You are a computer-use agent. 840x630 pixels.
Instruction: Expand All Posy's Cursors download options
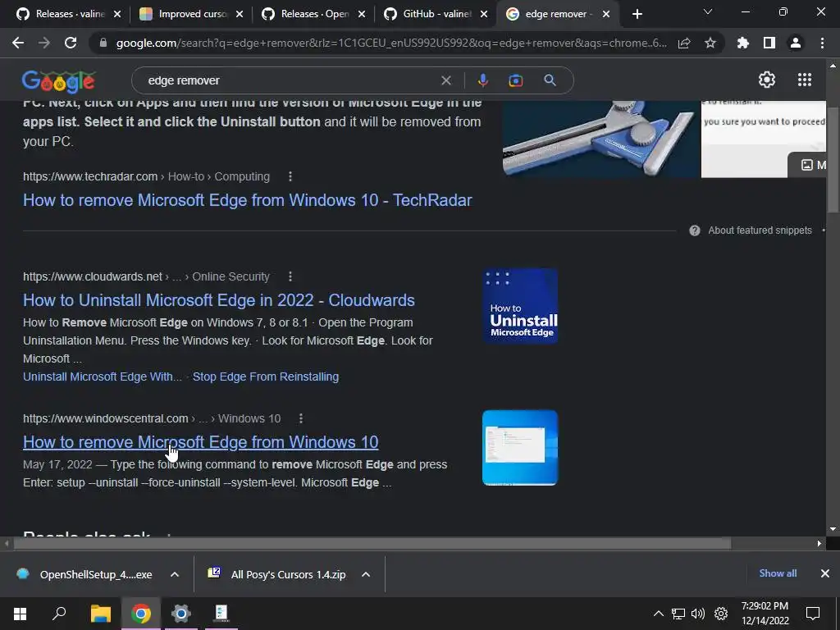click(x=366, y=574)
